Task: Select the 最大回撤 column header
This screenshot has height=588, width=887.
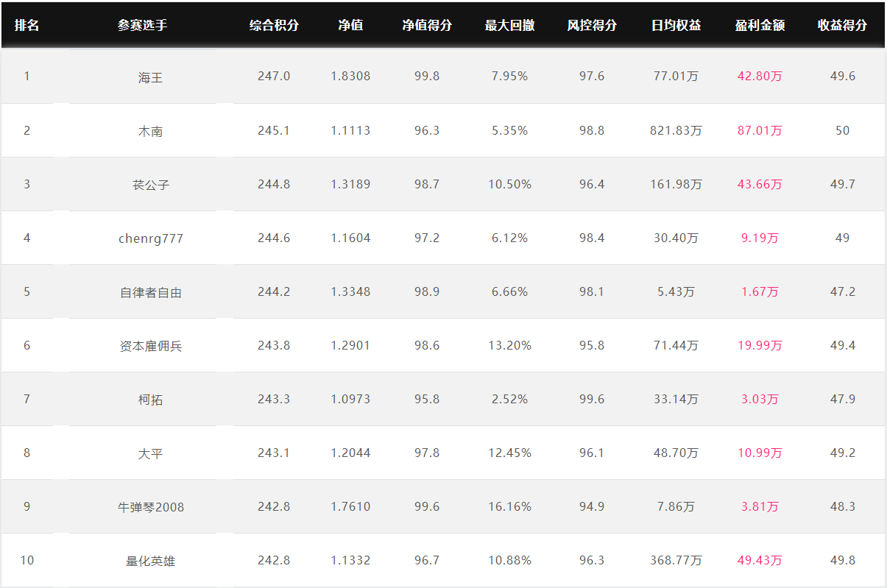Action: pos(509,25)
